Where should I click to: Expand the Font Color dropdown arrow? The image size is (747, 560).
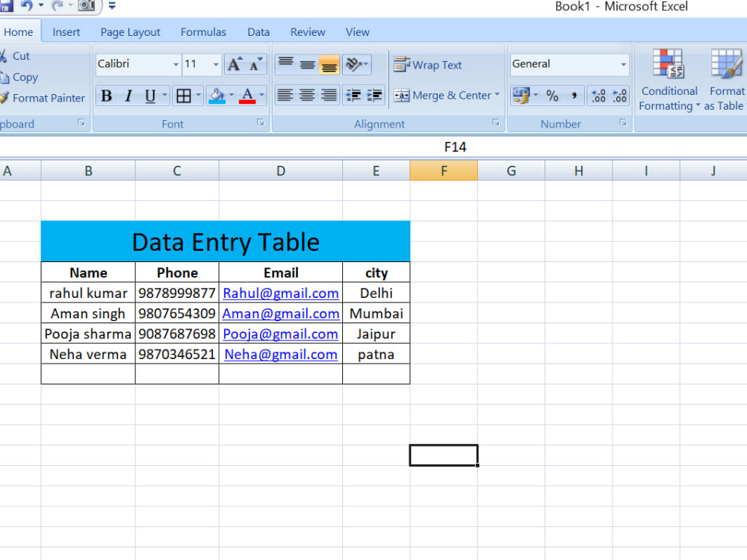[x=261, y=96]
